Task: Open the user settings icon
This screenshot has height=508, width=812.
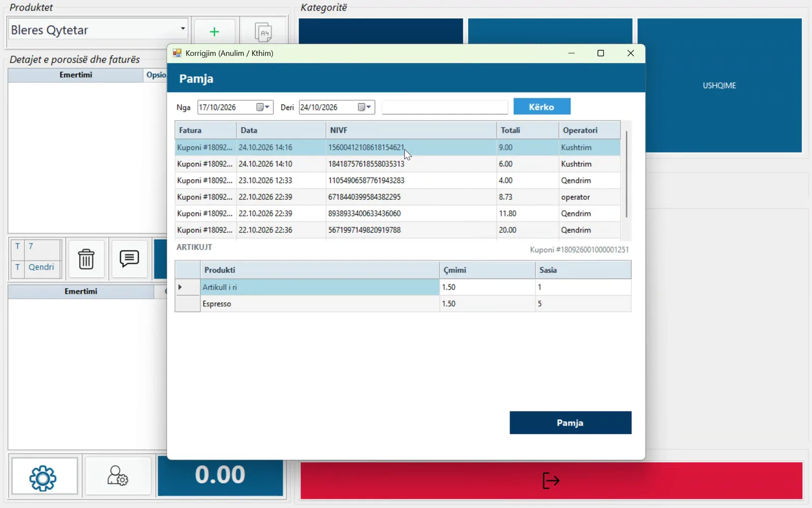Action: point(118,476)
